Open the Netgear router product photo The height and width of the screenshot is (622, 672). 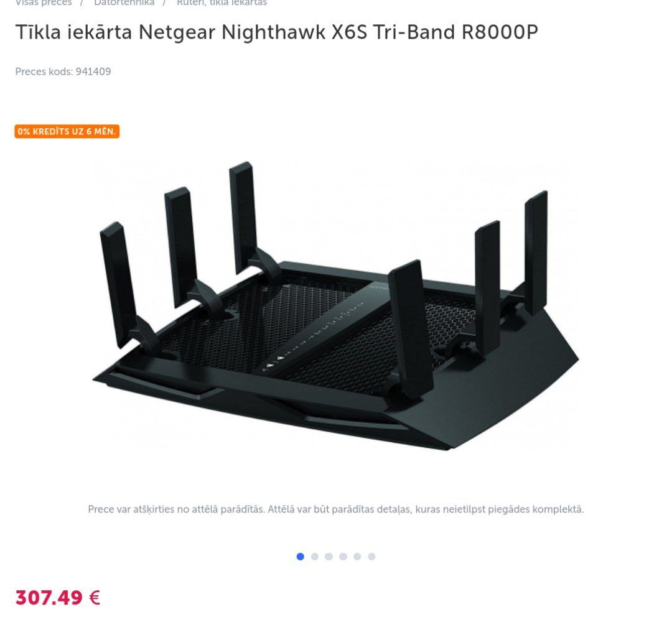335,305
